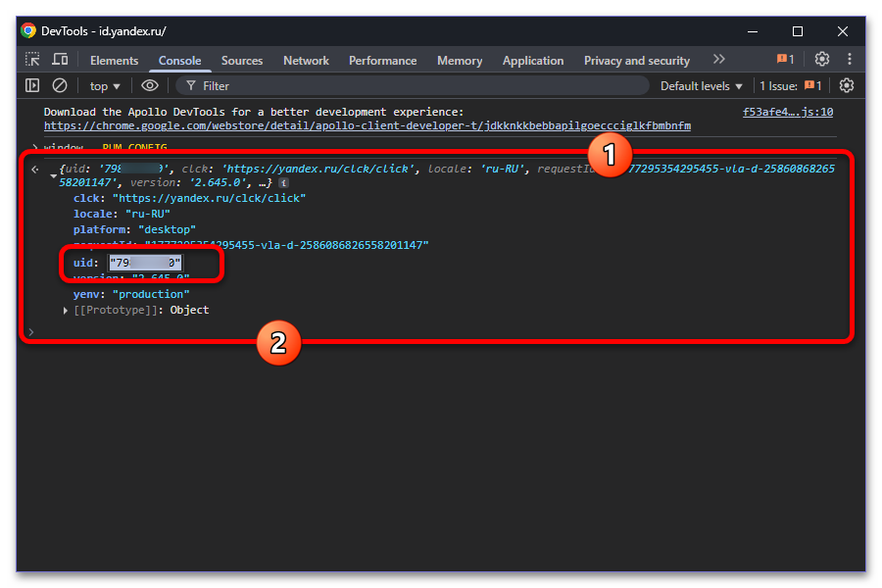
Task: Open console settings gear icon
Action: click(847, 85)
